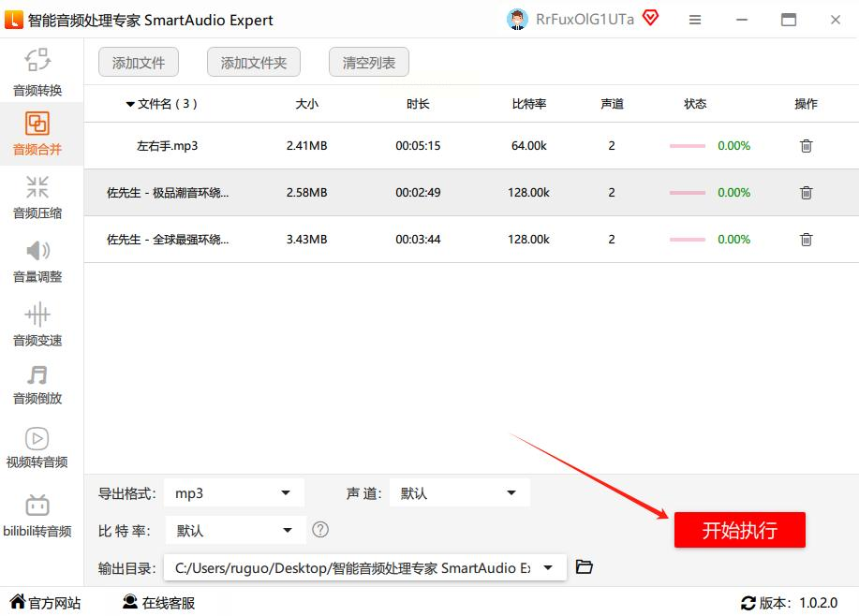Click 添加文件 to add files

click(139, 63)
